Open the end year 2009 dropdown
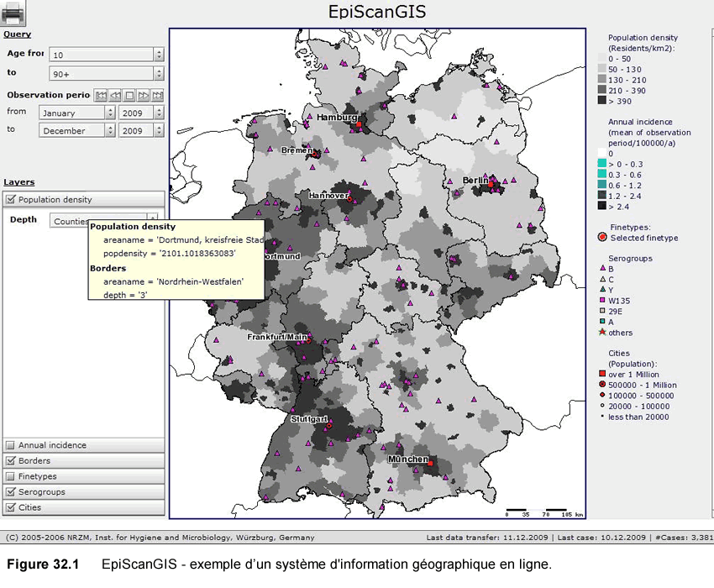 pyautogui.click(x=141, y=131)
